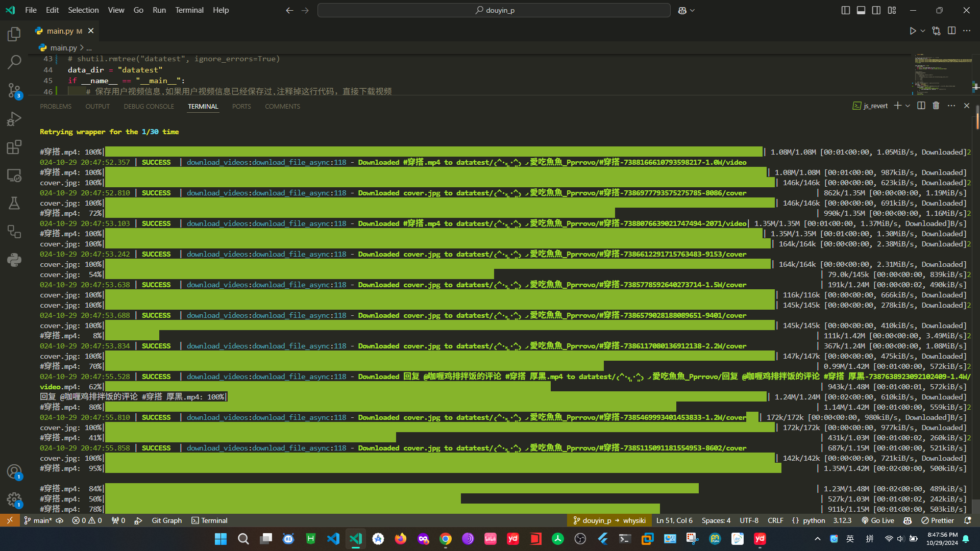Click Go Live in the status bar

[878, 520]
